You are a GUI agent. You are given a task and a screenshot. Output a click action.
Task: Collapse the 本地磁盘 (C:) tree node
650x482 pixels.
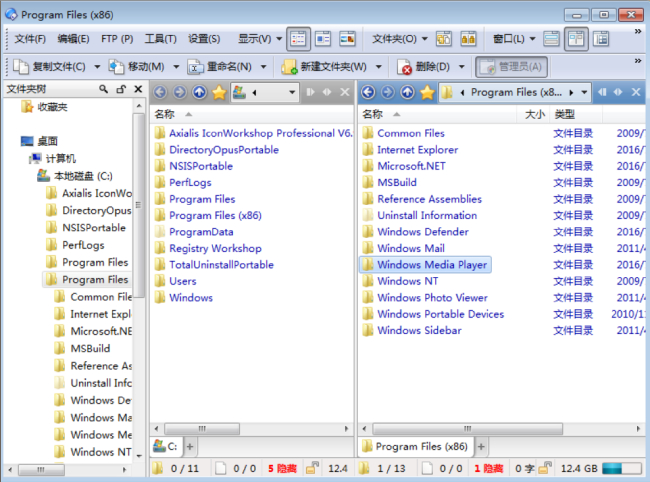pyautogui.click(x=31, y=176)
